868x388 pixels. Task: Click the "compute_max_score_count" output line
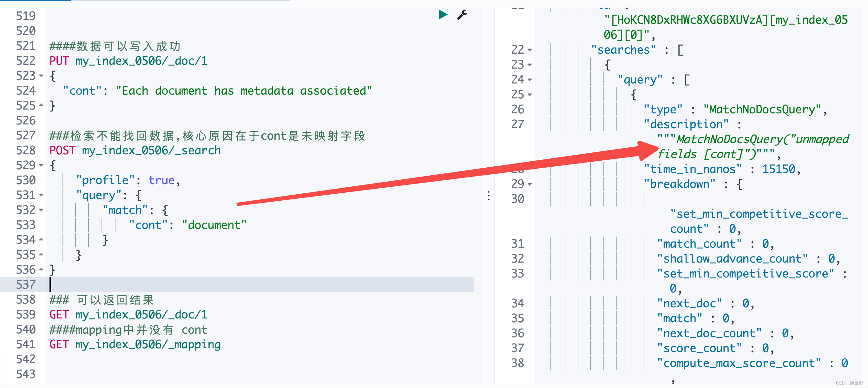(752, 363)
